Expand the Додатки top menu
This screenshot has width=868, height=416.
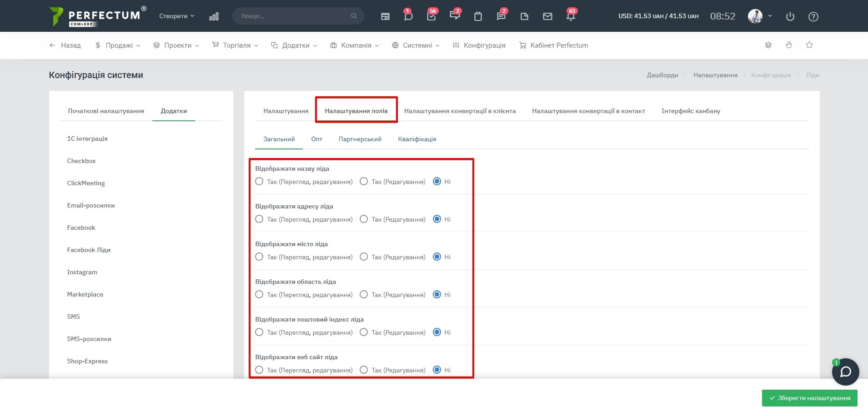coord(294,45)
